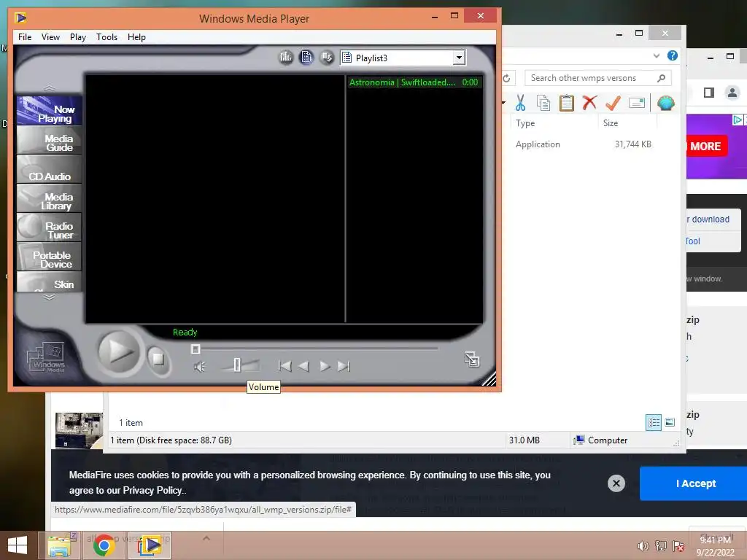Toggle the Chrome side panel icon
Image resolution: width=747 pixels, height=560 pixels.
click(x=709, y=93)
